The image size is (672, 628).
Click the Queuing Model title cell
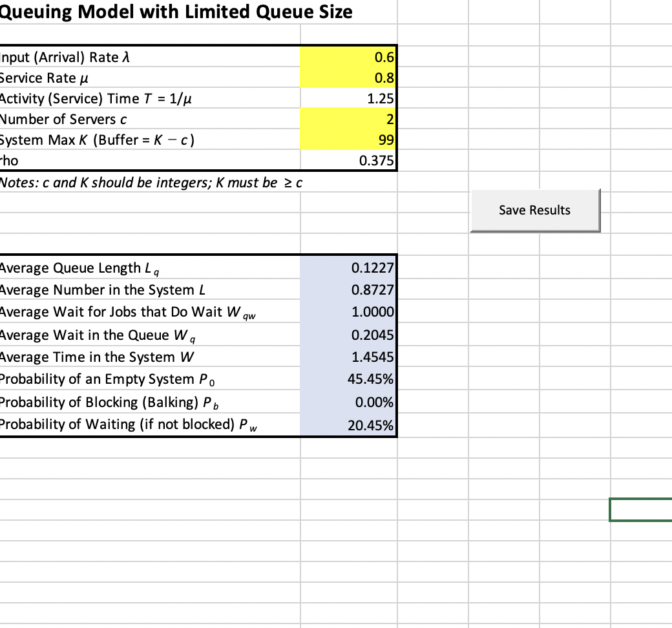[x=149, y=12]
